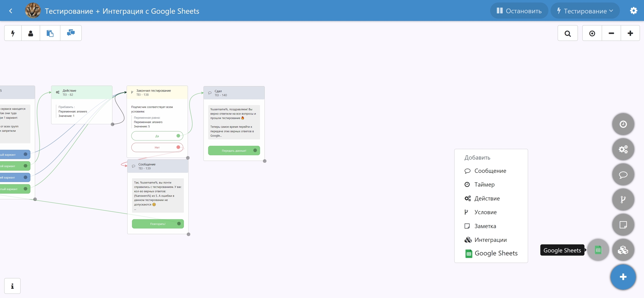Click the copy documents toolbar icon

(x=50, y=33)
